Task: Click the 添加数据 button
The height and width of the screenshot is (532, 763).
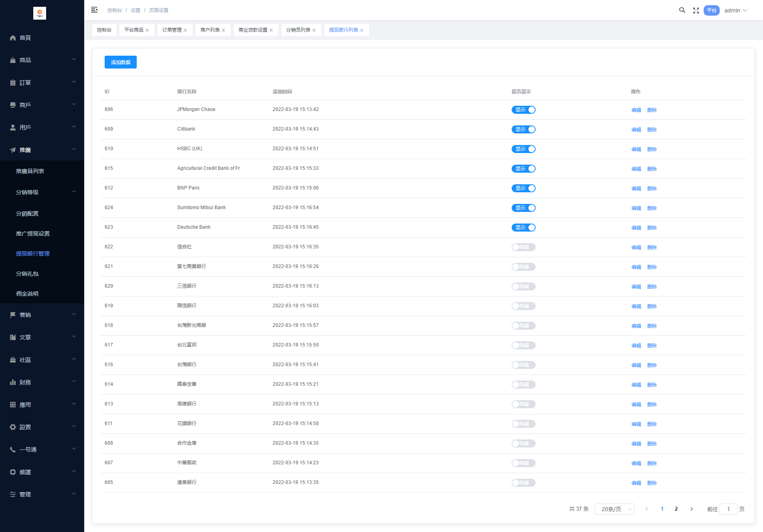Action: [121, 62]
